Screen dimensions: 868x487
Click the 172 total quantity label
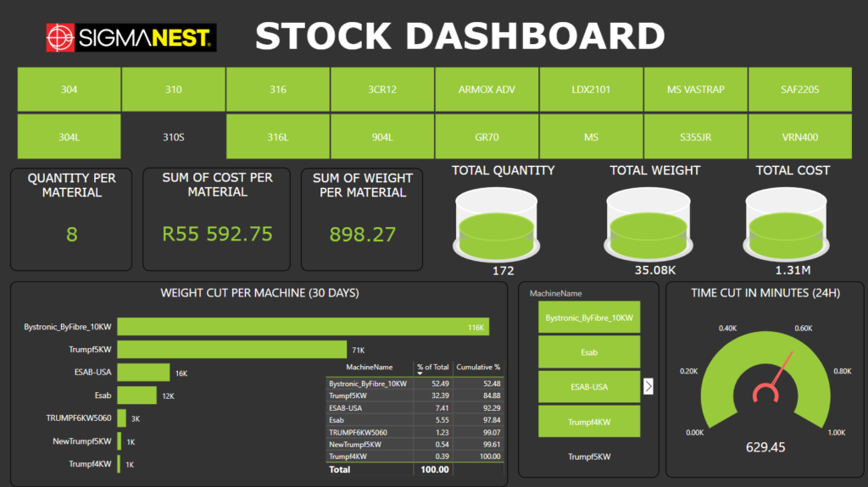(x=504, y=271)
